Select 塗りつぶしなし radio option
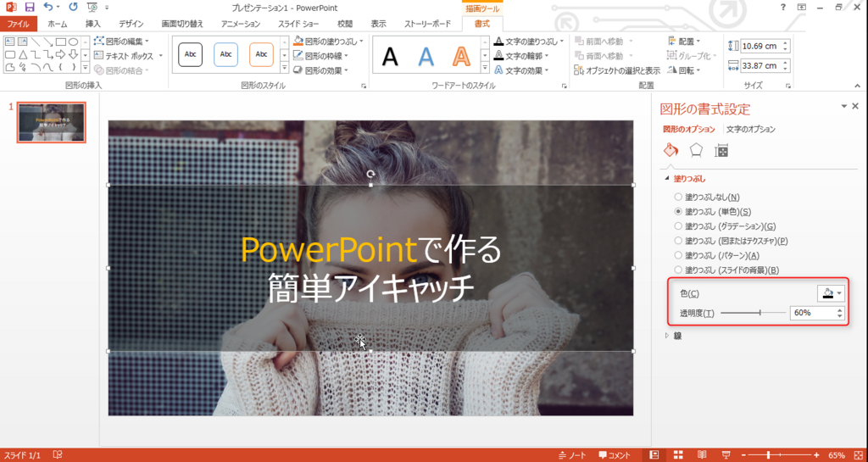 [x=678, y=197]
